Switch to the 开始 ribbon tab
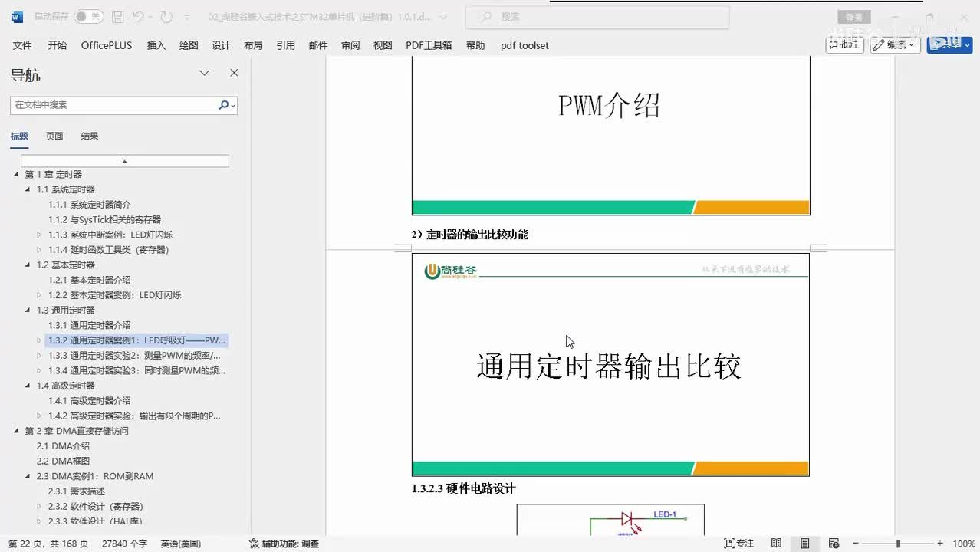The height and width of the screenshot is (552, 980). (58, 45)
